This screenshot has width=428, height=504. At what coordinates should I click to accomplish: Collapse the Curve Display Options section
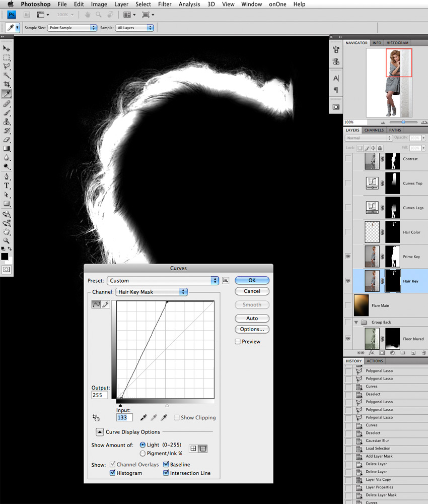pos(100,432)
